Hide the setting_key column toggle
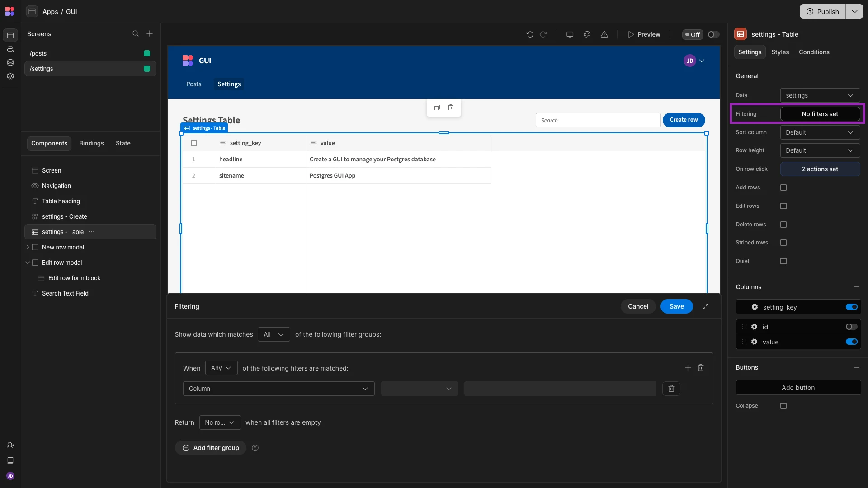 pyautogui.click(x=852, y=307)
